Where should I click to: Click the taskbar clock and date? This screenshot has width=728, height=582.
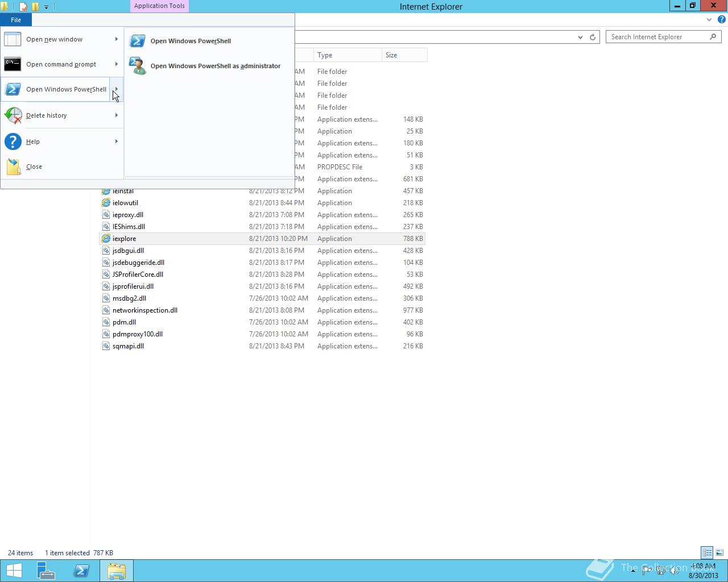click(x=704, y=571)
